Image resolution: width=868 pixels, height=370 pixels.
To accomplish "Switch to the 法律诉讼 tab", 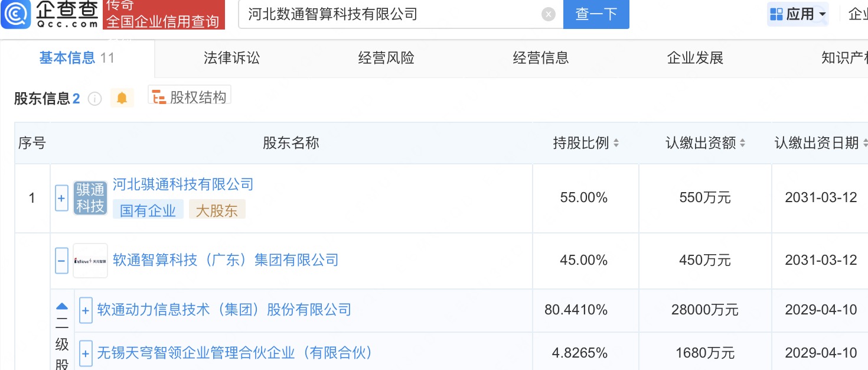I will click(x=231, y=58).
